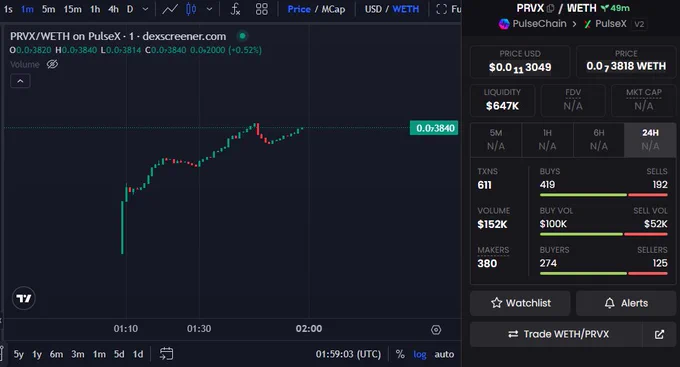680x367 pixels.
Task: Open the indicators fx menu
Action: (x=235, y=9)
